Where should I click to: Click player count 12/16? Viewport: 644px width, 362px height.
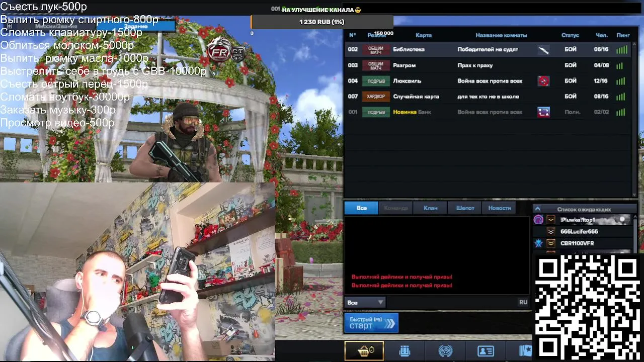601,81
